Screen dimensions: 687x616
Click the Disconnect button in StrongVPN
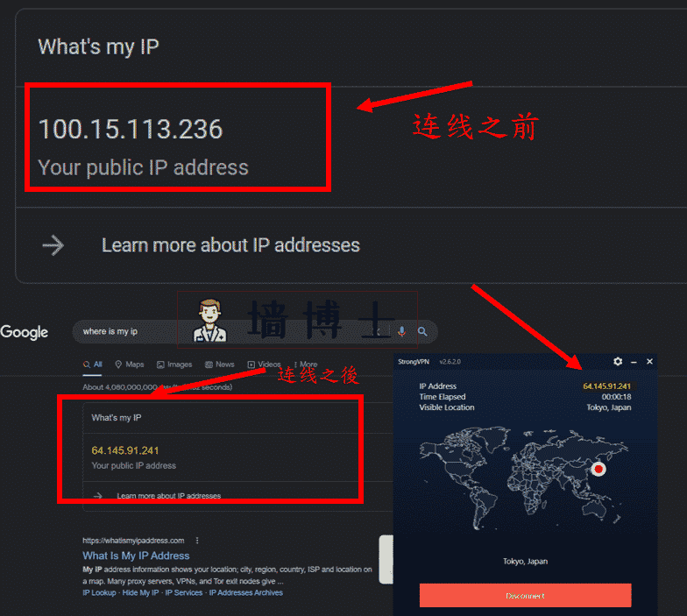point(526,596)
